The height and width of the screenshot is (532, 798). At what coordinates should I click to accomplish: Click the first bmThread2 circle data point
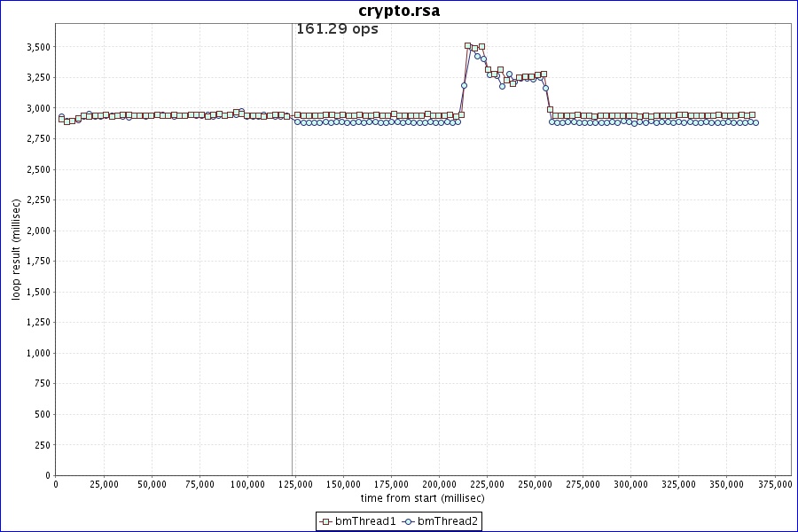click(x=61, y=117)
